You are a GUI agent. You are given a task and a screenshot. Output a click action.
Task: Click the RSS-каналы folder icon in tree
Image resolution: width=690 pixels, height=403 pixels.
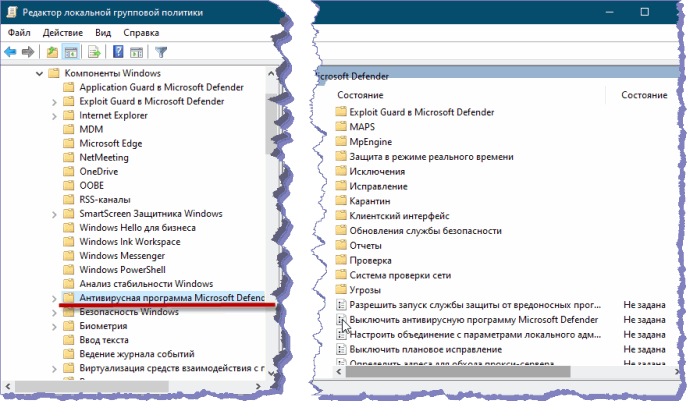tap(69, 200)
